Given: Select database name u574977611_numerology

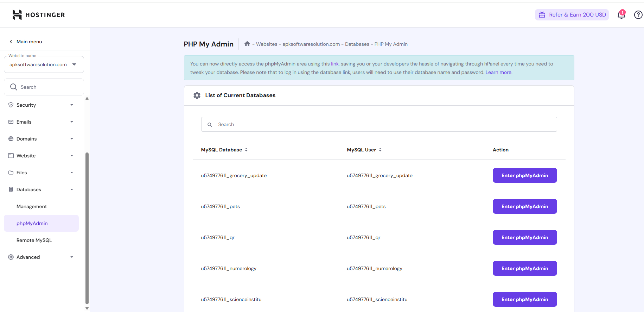Looking at the screenshot, I should pos(229,268).
